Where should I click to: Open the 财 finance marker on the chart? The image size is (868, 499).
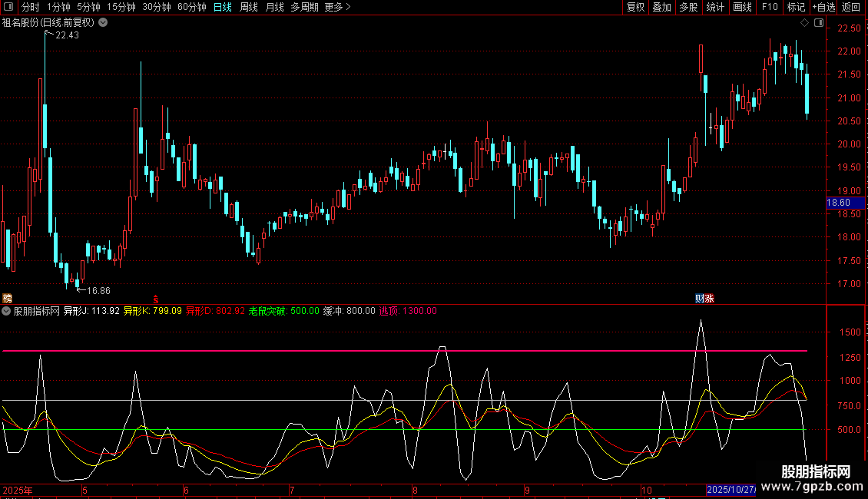point(701,298)
